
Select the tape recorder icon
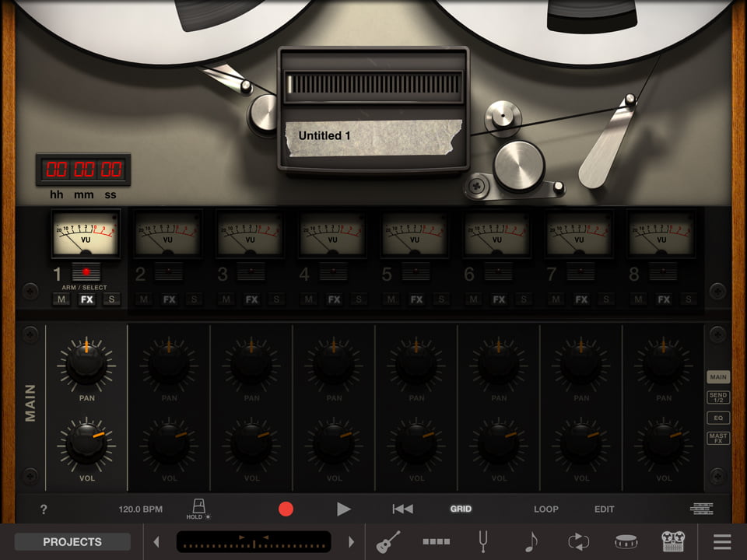673,541
